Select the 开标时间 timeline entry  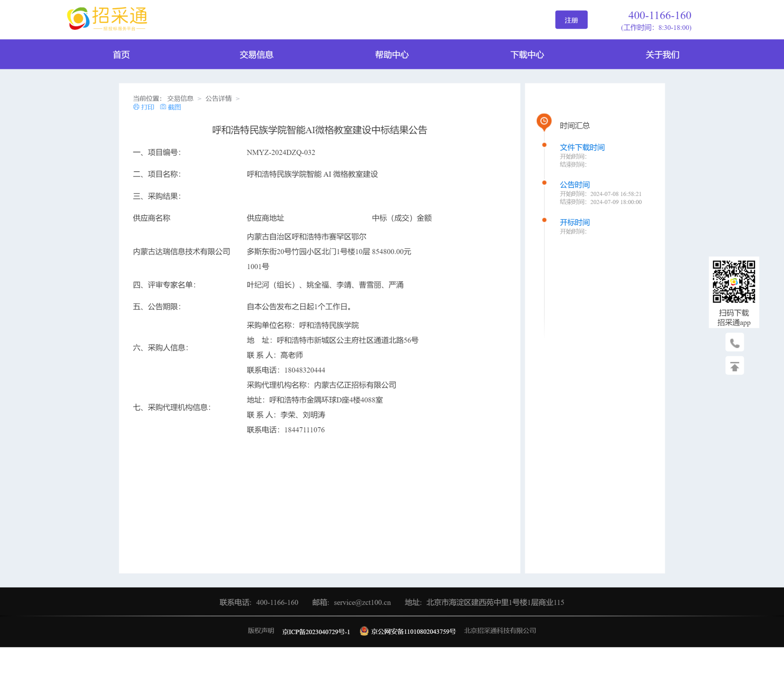tap(574, 222)
